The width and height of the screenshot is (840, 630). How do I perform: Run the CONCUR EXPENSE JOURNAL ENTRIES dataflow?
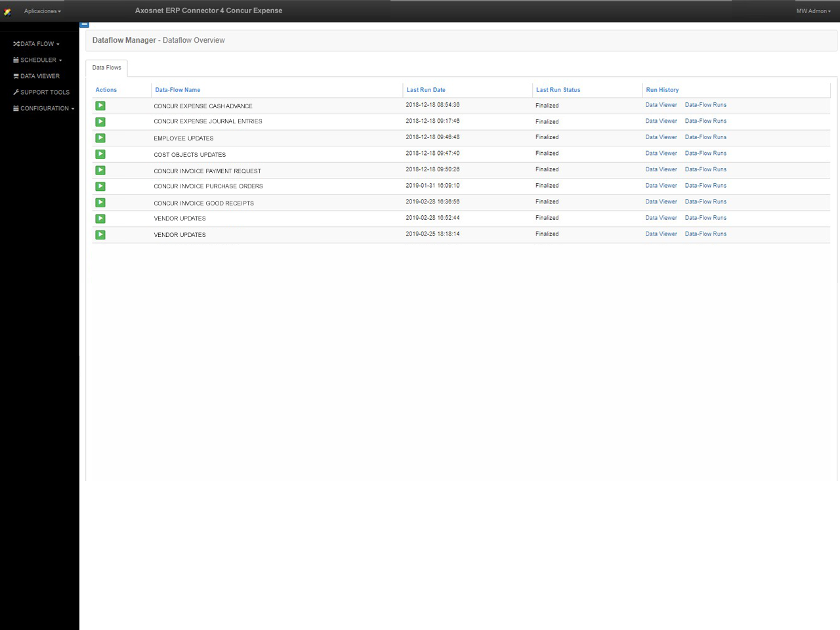coord(100,121)
